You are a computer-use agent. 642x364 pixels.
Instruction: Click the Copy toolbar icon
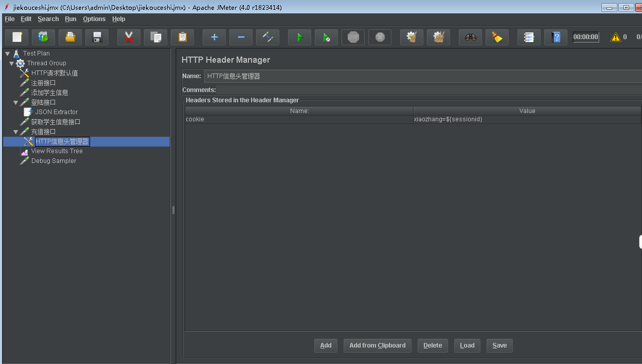coord(155,37)
